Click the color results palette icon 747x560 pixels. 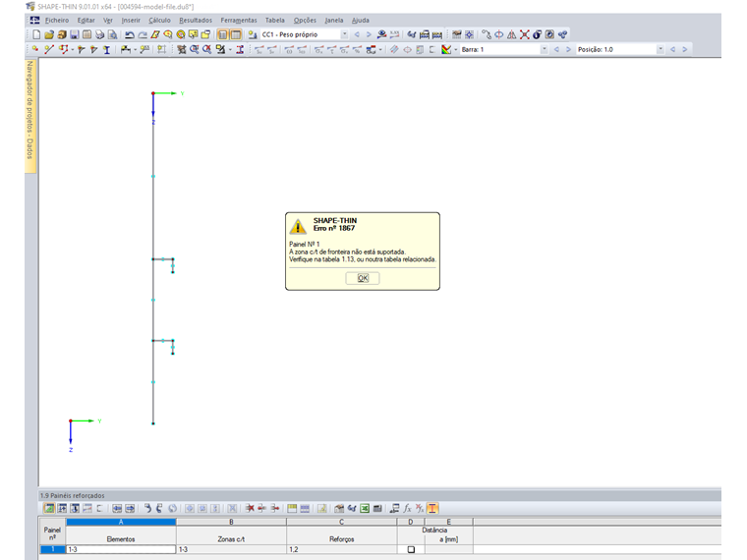[x=446, y=49]
